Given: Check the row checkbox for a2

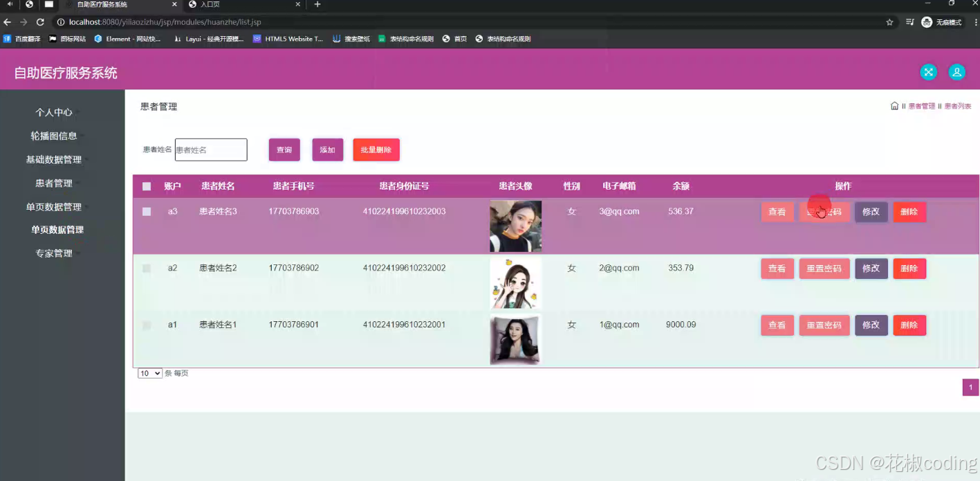Looking at the screenshot, I should [147, 268].
